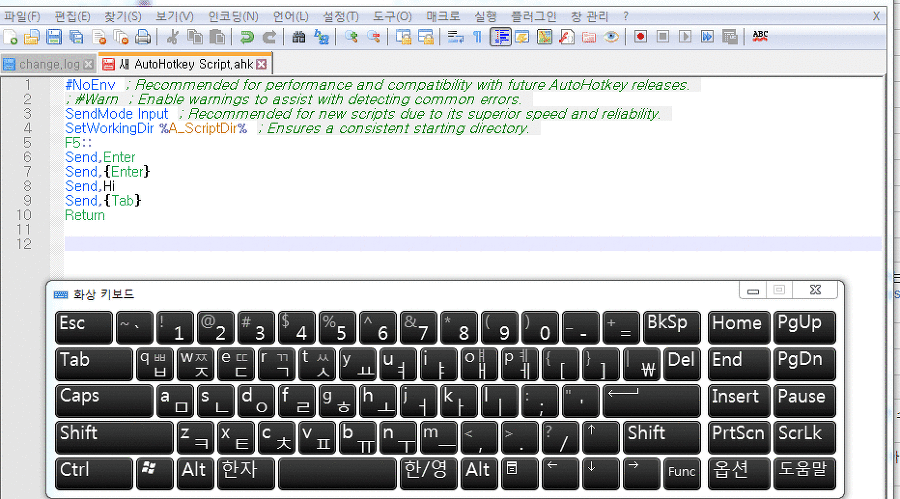The width and height of the screenshot is (900, 499).
Task: Click the 도움말 key on on-screen keyboard
Action: click(804, 474)
